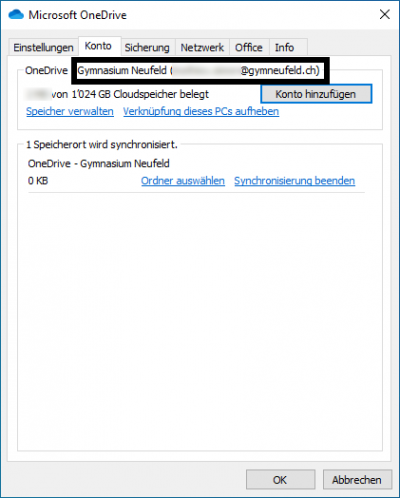The image size is (400, 498).
Task: Click the Konto hinzufügen button
Action: coord(316,94)
